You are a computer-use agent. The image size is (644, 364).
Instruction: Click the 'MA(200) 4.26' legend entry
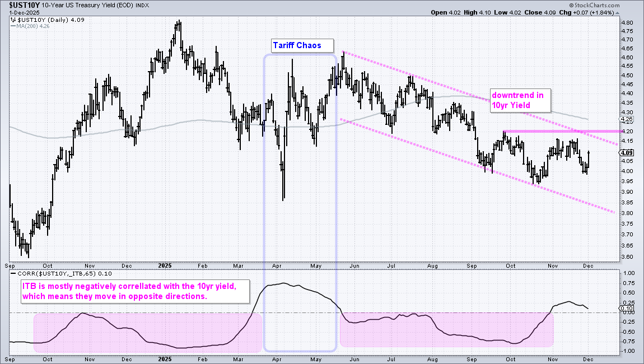pos(33,26)
